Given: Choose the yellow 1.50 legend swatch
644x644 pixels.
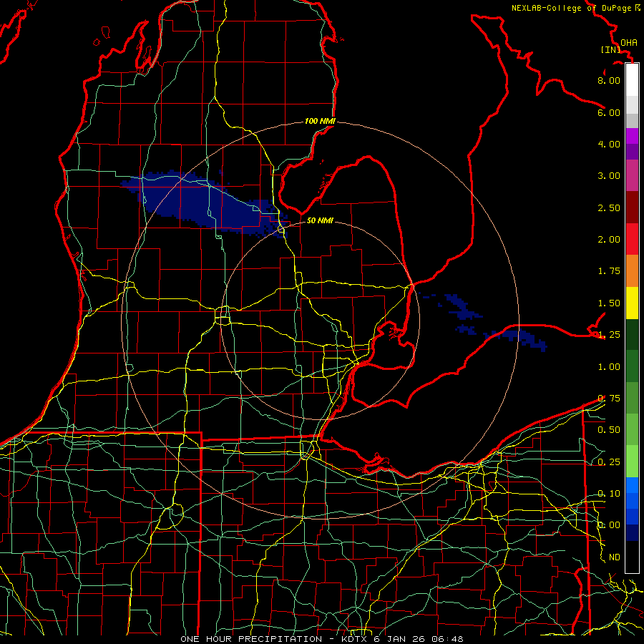Looking at the screenshot, I should tap(632, 303).
